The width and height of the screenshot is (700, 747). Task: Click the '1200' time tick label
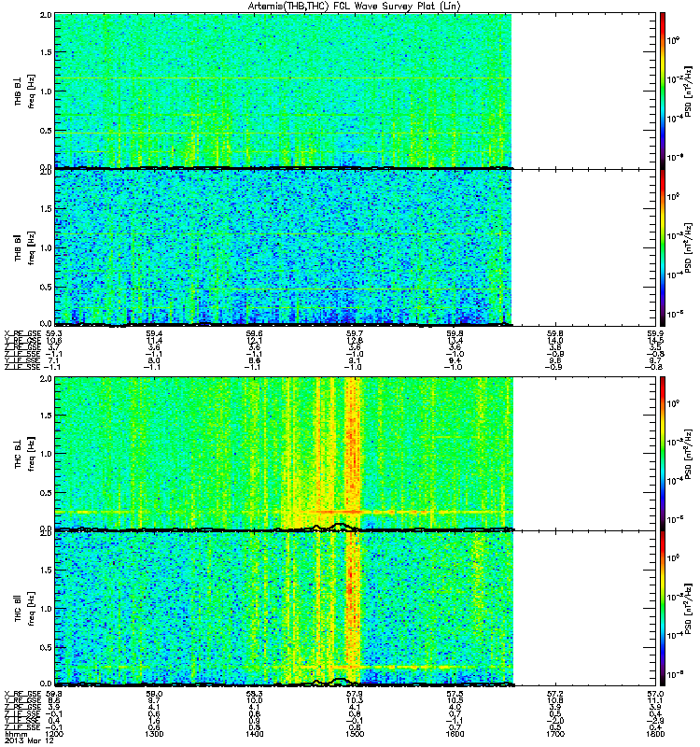pos(55,734)
